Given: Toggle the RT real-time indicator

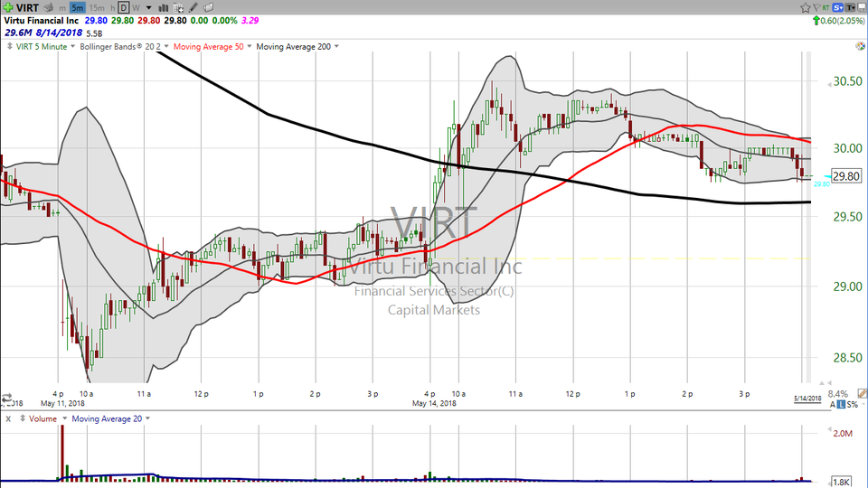Looking at the screenshot, I should tap(826, 7).
